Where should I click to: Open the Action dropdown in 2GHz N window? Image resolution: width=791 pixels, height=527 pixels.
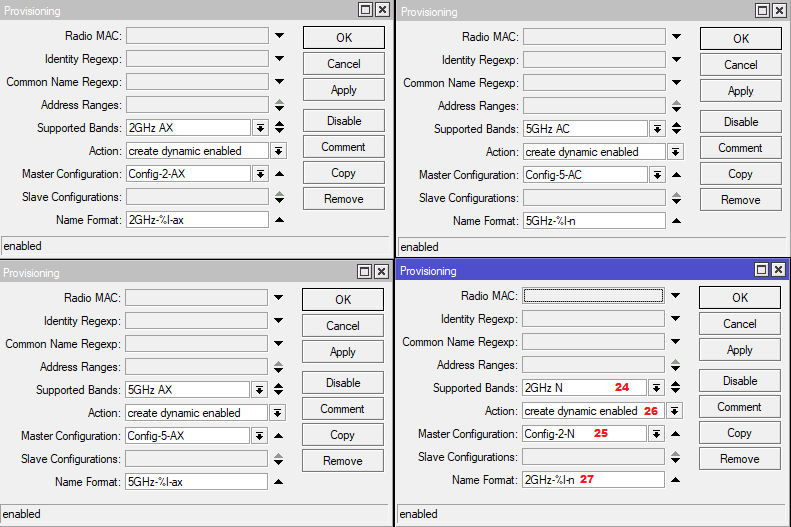[675, 411]
